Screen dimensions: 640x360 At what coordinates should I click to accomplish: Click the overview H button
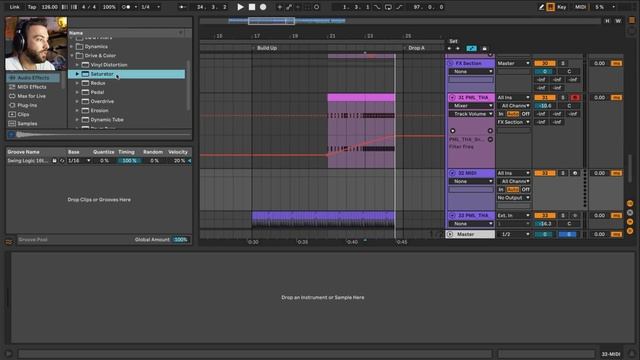click(x=607, y=21)
